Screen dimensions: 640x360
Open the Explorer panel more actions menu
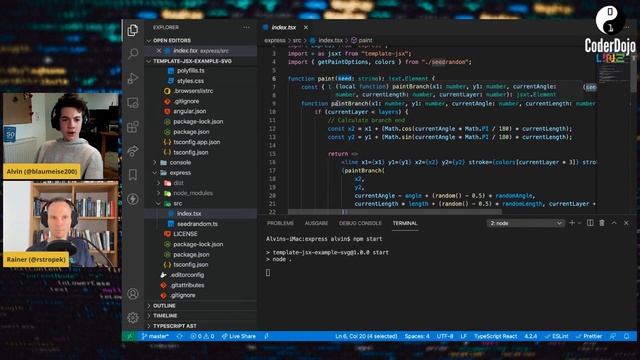[x=246, y=27]
